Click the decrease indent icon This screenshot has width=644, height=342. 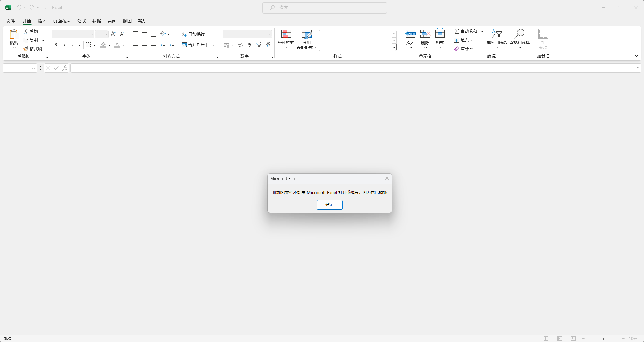[163, 45]
